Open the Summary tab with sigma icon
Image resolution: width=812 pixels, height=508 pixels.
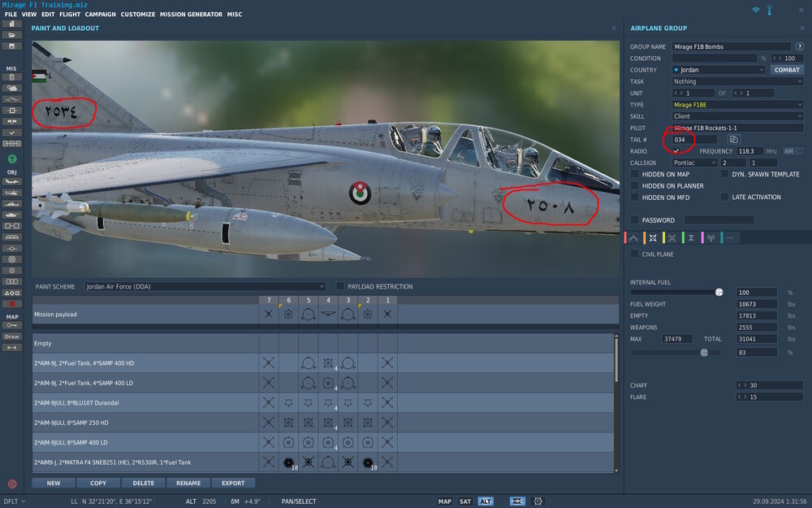691,238
